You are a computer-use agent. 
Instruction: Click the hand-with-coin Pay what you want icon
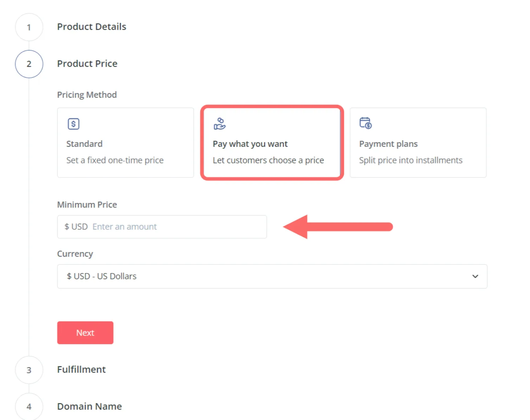tap(219, 124)
